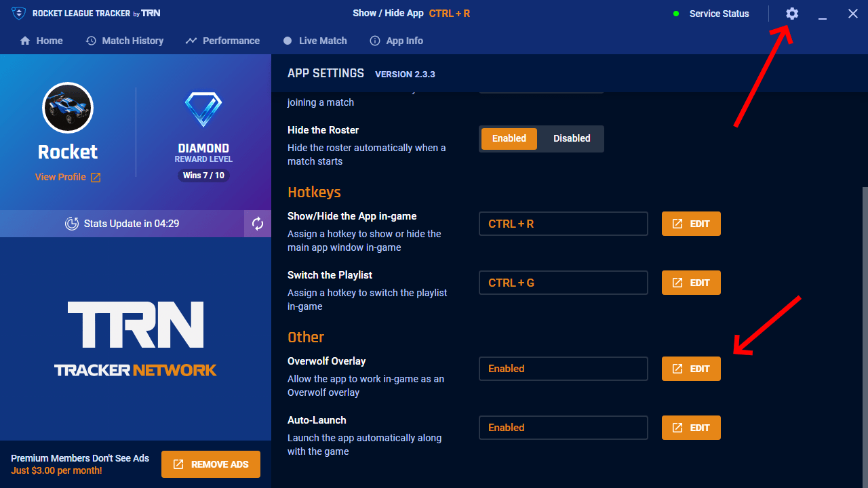
Task: Click the Tracker Network ad banner
Action: (136, 339)
